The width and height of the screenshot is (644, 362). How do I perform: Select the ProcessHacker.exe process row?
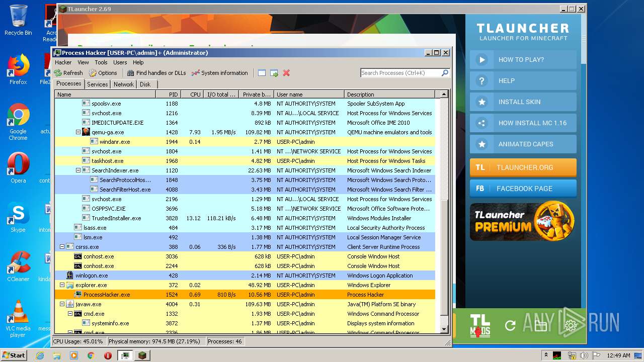coord(245,295)
